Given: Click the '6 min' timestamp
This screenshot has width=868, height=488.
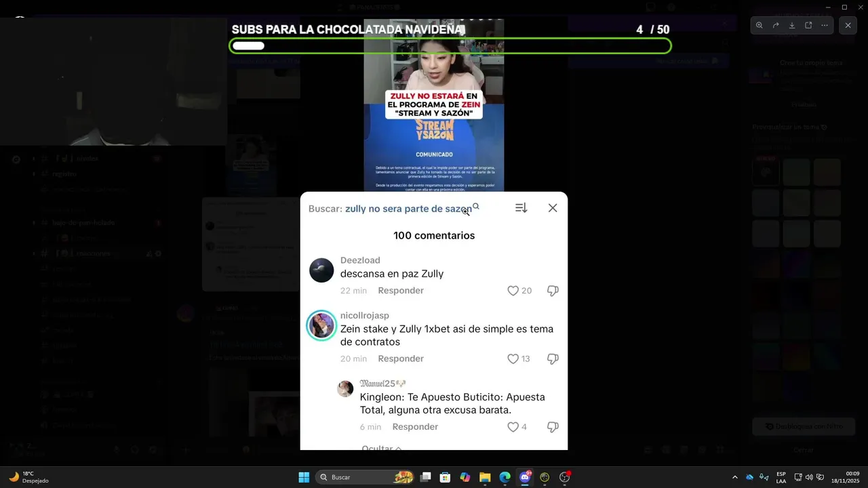Looking at the screenshot, I should [370, 427].
